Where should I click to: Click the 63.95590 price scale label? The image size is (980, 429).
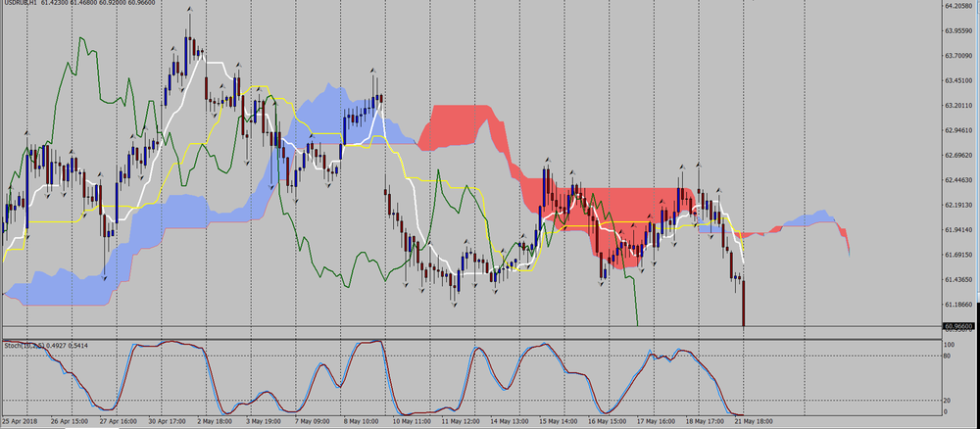click(956, 30)
